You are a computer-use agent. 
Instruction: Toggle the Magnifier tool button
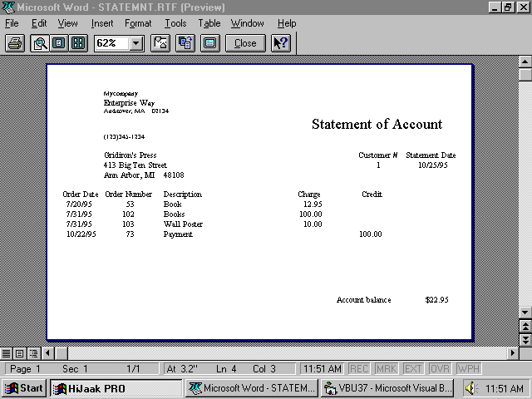pyautogui.click(x=40, y=42)
